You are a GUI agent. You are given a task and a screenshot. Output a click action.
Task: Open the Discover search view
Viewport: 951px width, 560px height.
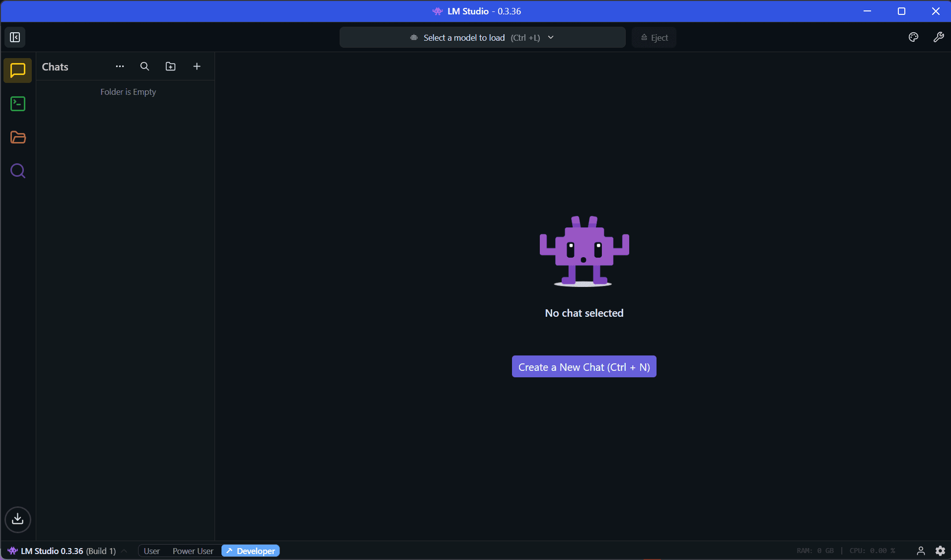pyautogui.click(x=18, y=171)
